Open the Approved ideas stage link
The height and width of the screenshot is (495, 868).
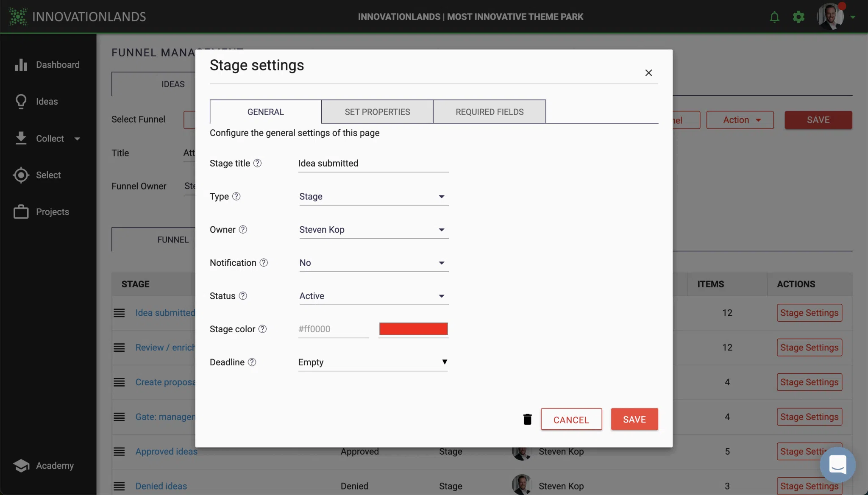click(x=167, y=452)
